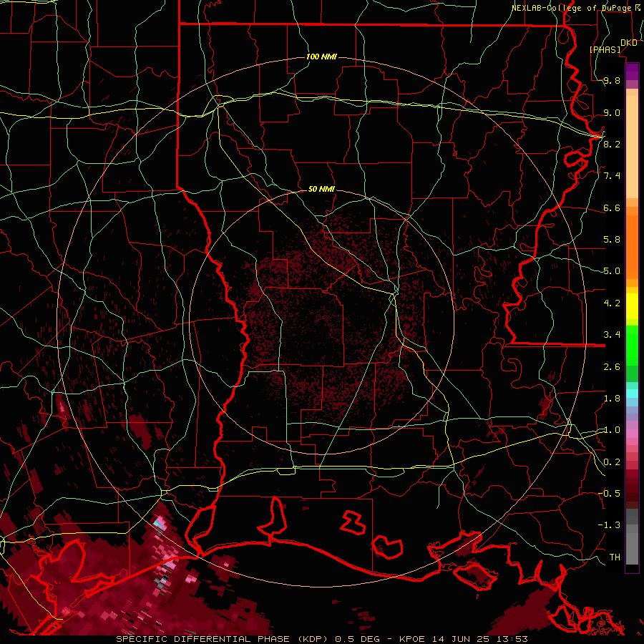
Task: Click the 0.2 value on the color scale
Action: point(612,462)
